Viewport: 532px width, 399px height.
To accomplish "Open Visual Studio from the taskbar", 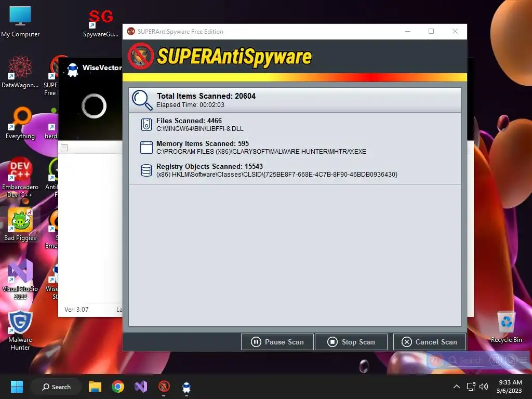I will (x=141, y=387).
